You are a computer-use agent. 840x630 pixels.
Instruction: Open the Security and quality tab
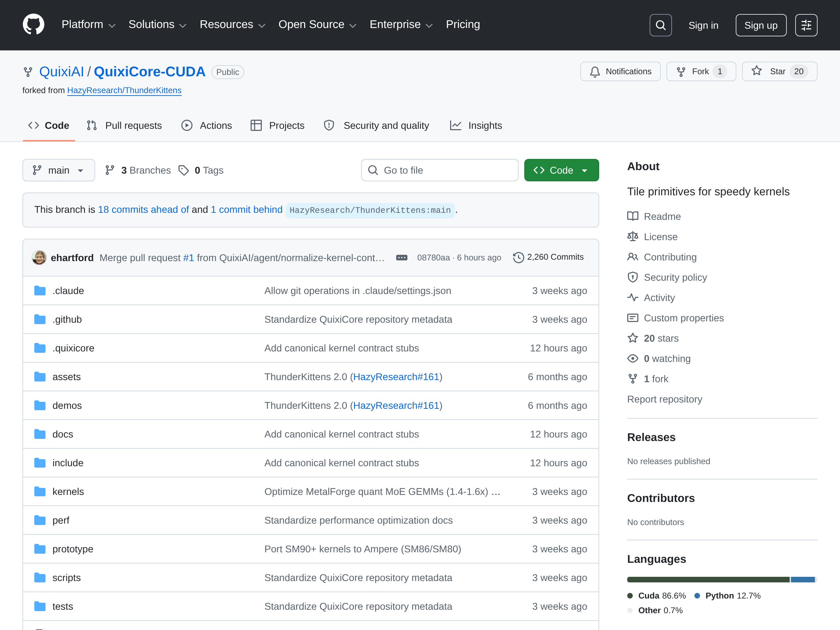coord(376,125)
